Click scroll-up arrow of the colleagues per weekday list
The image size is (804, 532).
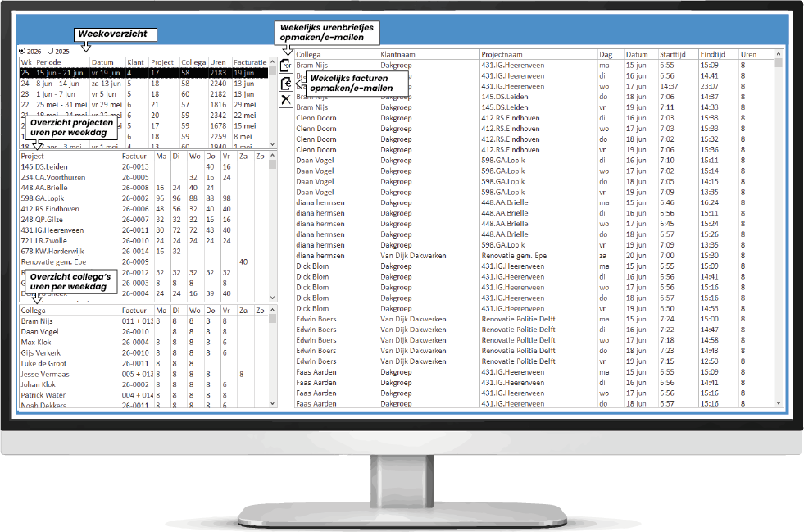click(x=272, y=310)
